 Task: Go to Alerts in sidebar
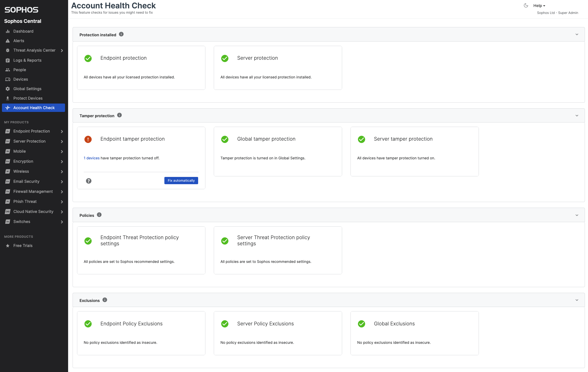pos(19,41)
